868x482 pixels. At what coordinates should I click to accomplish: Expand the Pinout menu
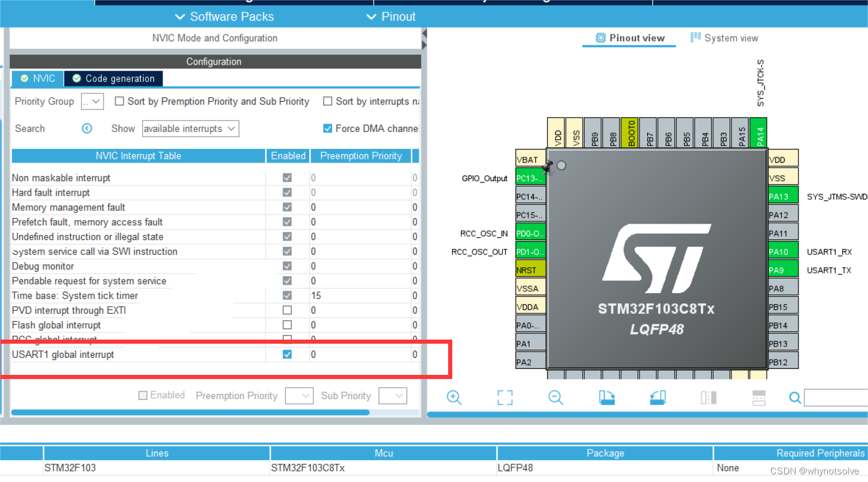[x=391, y=16]
